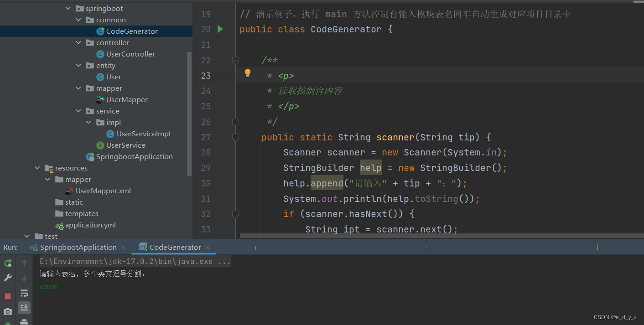This screenshot has width=644, height=325.
Task: Click the static folder icon
Action: point(59,202)
